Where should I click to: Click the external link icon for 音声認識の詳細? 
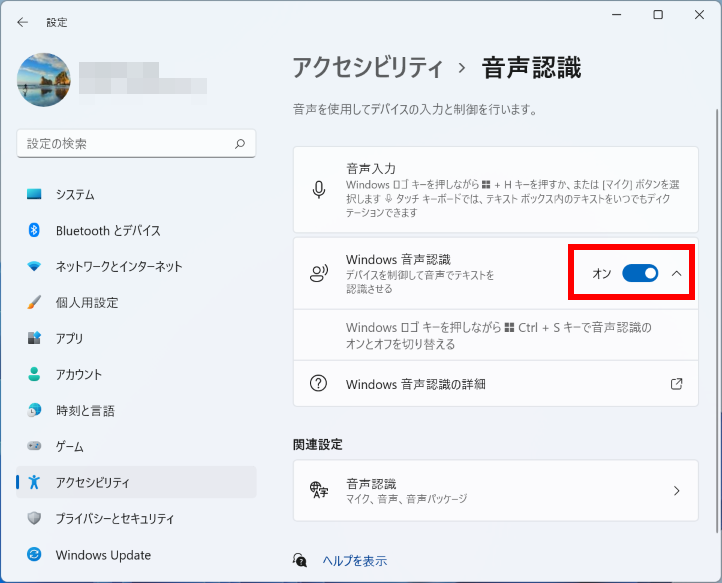point(676,384)
